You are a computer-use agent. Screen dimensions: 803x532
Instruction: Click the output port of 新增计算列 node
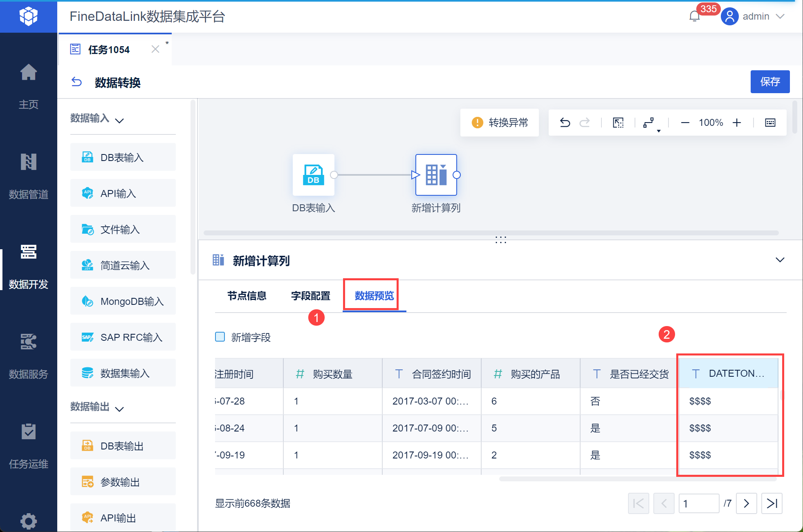pos(457,175)
